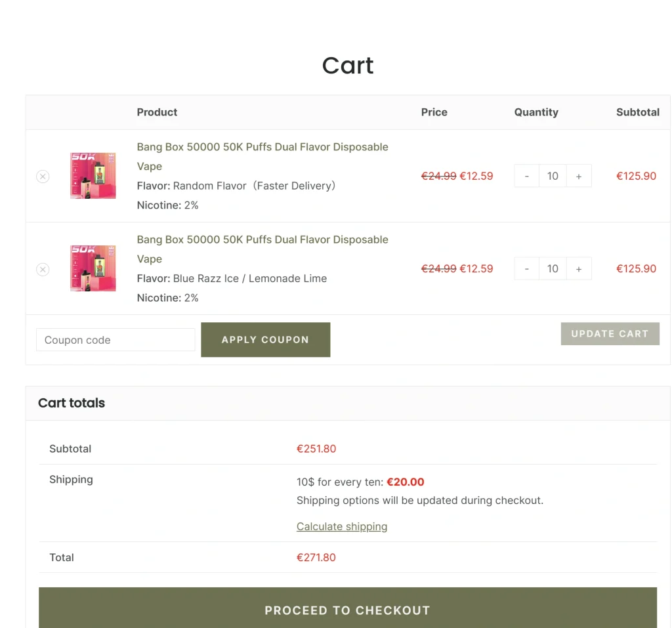Select the quantity field for Blue Razz Ice

coord(553,269)
